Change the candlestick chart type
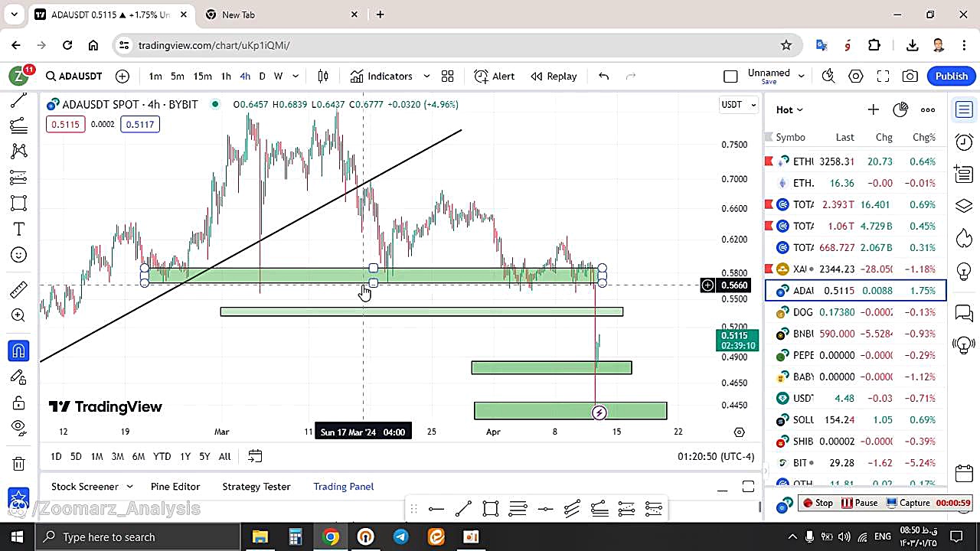The image size is (980, 551). coord(323,76)
